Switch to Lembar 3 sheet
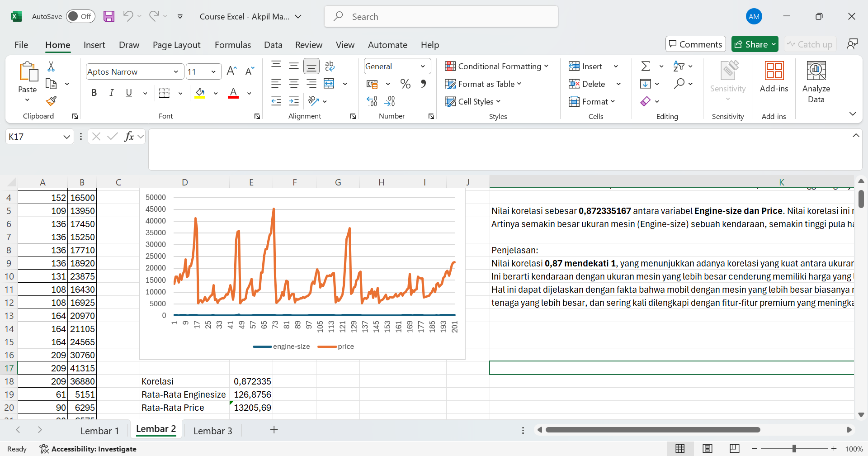868x456 pixels. pos(212,431)
